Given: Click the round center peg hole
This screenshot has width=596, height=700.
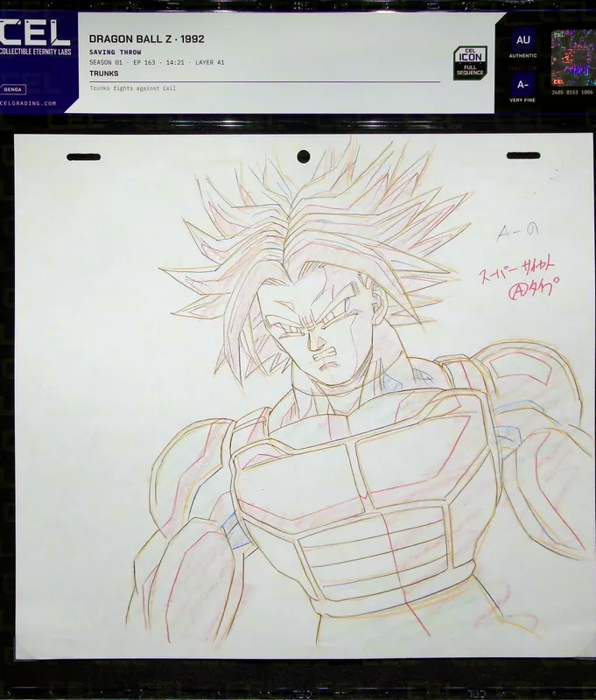Looking at the screenshot, I should [x=303, y=157].
